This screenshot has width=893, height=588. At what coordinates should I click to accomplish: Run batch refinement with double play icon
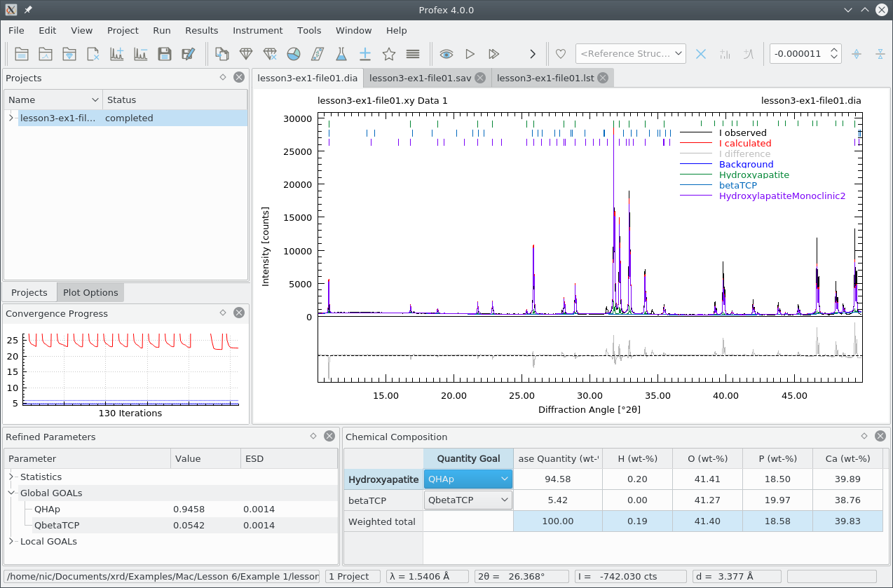pyautogui.click(x=494, y=54)
